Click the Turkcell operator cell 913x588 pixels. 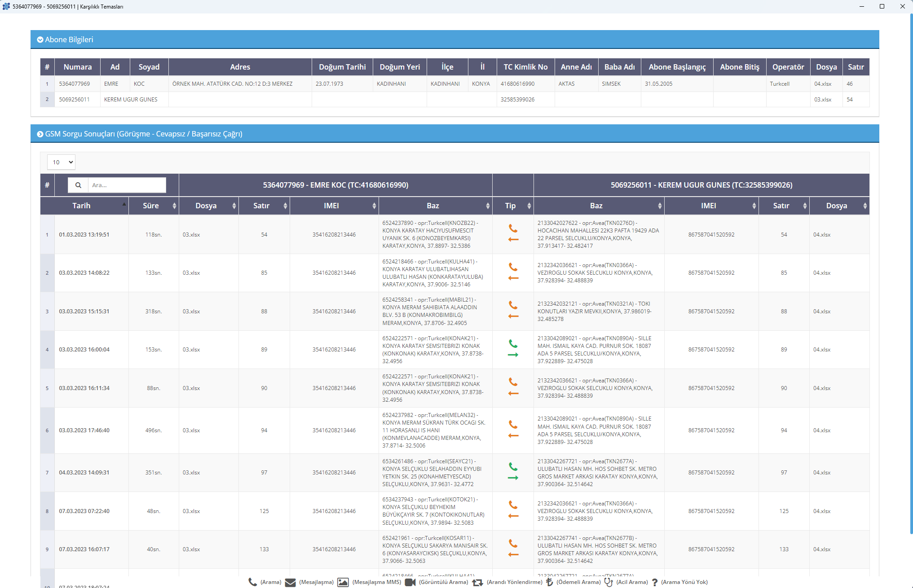[788, 84]
